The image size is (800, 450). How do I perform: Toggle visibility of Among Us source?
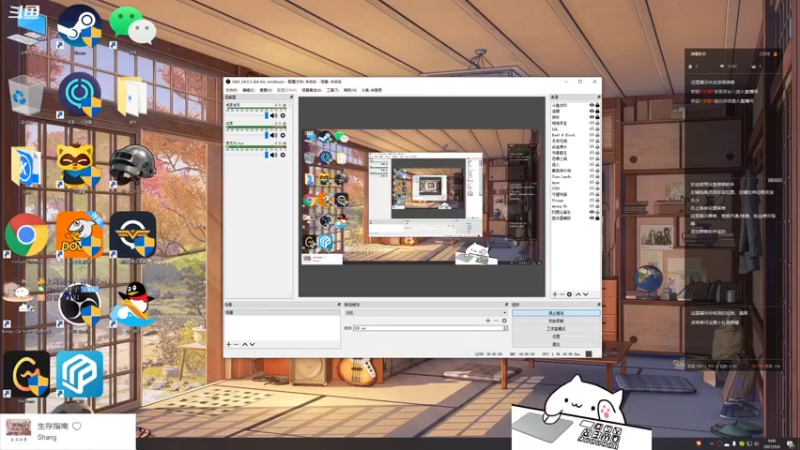[592, 206]
